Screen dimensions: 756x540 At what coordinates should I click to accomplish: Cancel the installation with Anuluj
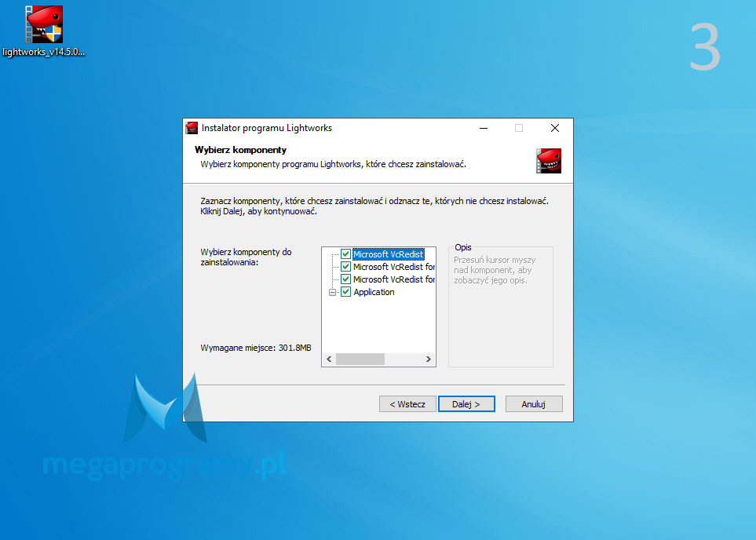[534, 404]
